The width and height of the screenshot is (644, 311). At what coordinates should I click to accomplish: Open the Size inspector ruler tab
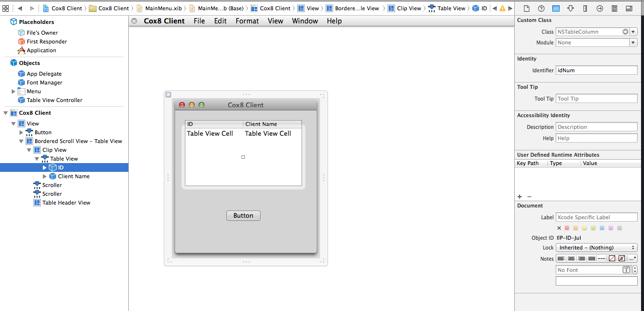tap(585, 8)
